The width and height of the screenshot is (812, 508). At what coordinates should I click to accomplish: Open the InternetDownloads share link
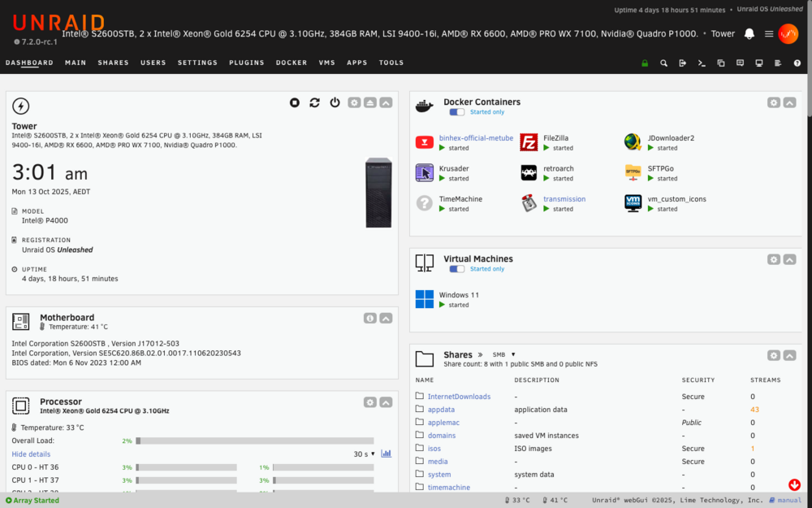coord(459,397)
